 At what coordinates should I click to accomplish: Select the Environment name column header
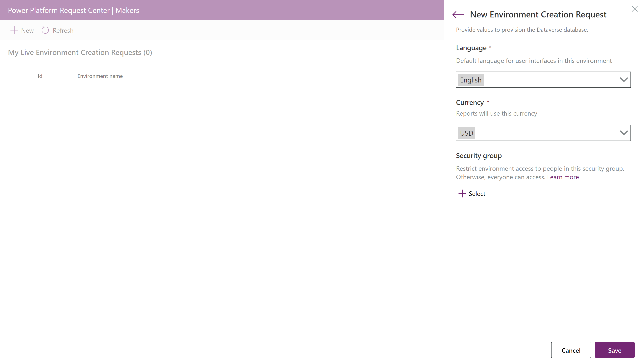coord(100,76)
